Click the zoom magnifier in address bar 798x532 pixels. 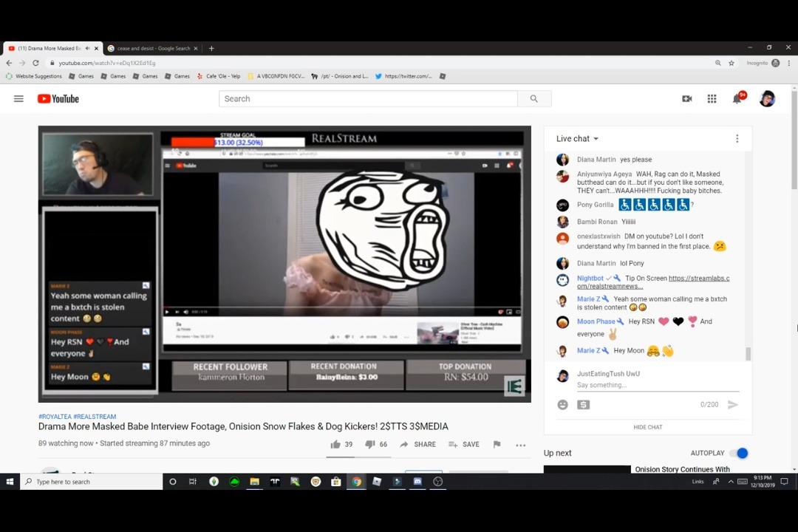[718, 63]
